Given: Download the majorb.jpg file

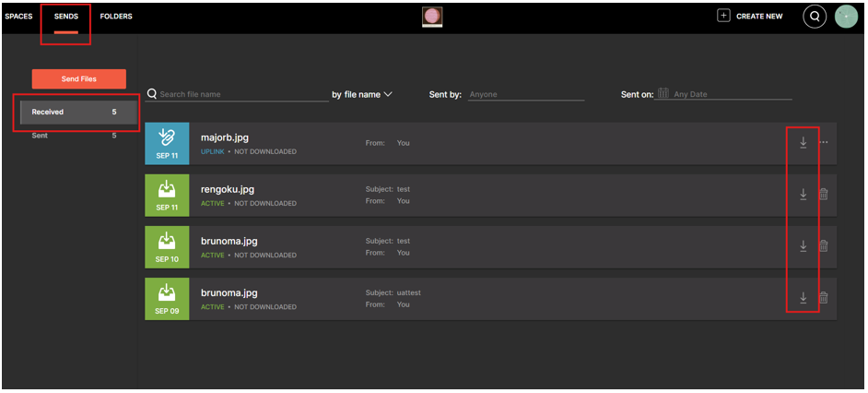Looking at the screenshot, I should click(x=803, y=143).
